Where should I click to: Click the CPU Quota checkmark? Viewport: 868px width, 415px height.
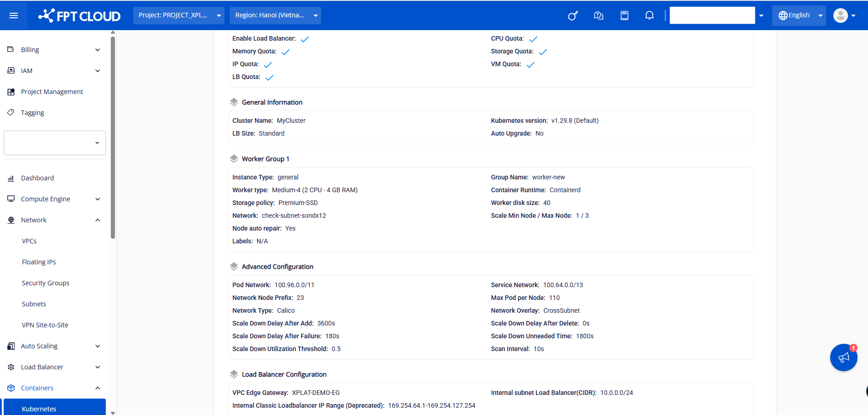point(533,39)
